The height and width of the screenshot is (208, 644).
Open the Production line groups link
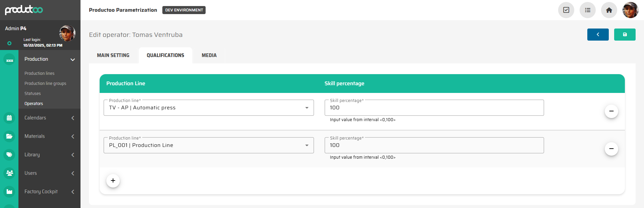[45, 84]
